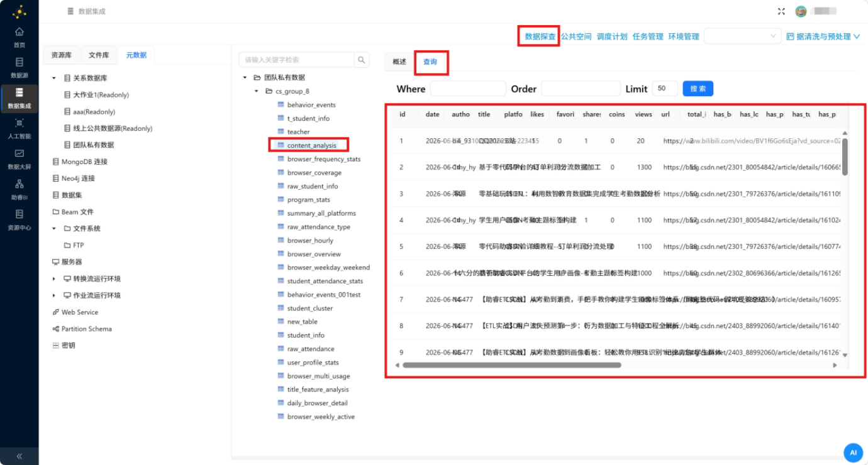Open the 环境管理 link

[x=684, y=36]
